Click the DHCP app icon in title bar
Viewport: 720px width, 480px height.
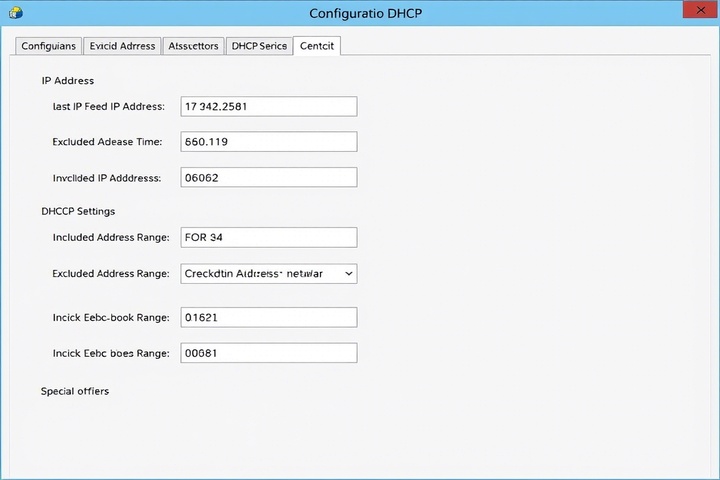tap(12, 13)
